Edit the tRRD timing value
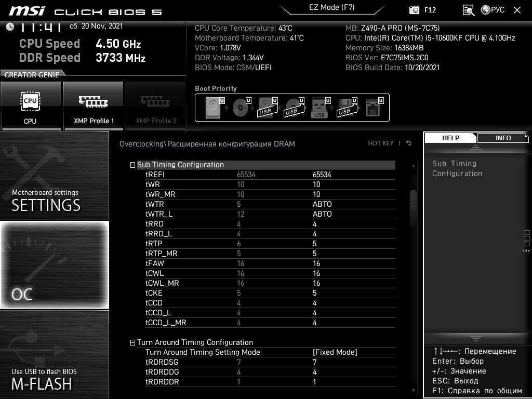This screenshot has width=532, height=399. 314,224
